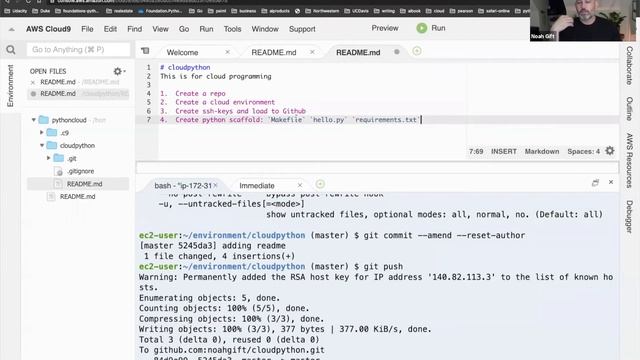Open the Go menu

[x=184, y=29]
